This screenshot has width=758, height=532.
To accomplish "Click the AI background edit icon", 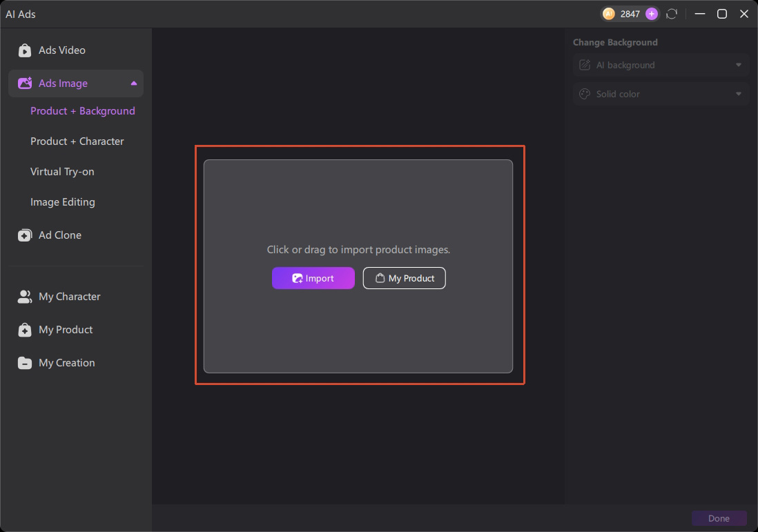I will (x=585, y=65).
